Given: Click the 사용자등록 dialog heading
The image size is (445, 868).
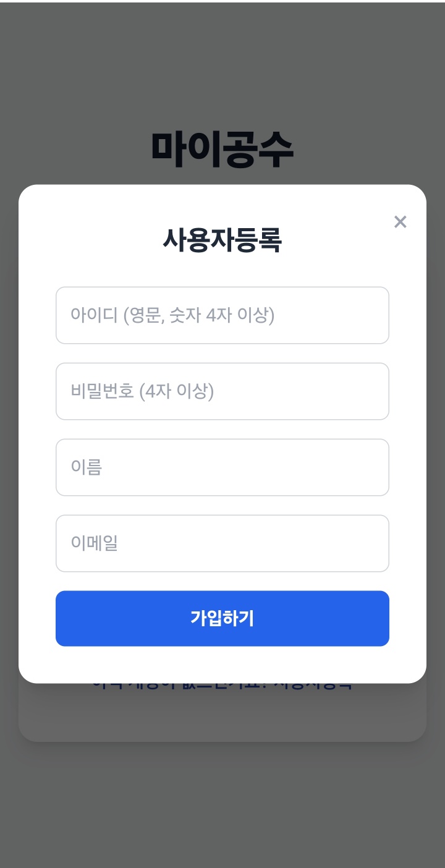Looking at the screenshot, I should pyautogui.click(x=222, y=240).
